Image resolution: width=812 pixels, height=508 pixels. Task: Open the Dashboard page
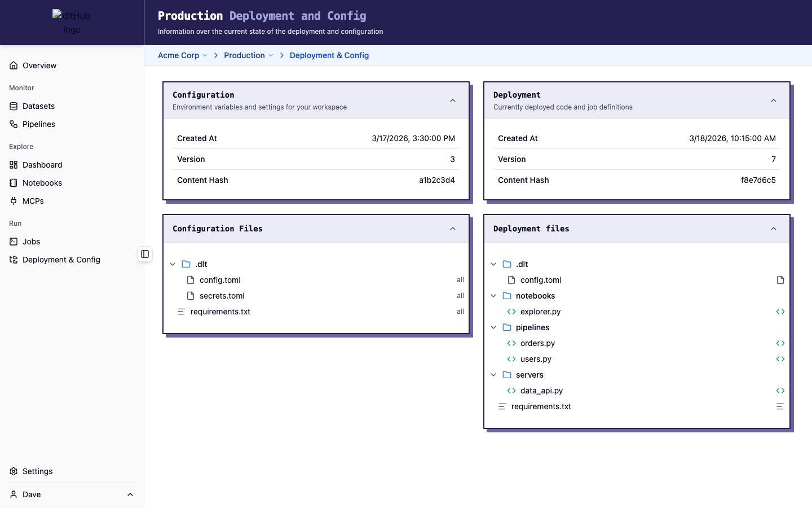click(x=72, y=165)
